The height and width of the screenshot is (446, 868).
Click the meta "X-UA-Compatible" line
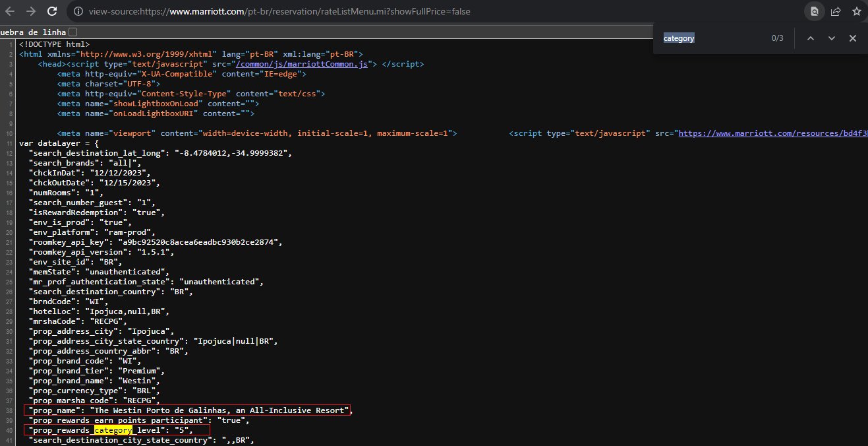click(x=182, y=74)
